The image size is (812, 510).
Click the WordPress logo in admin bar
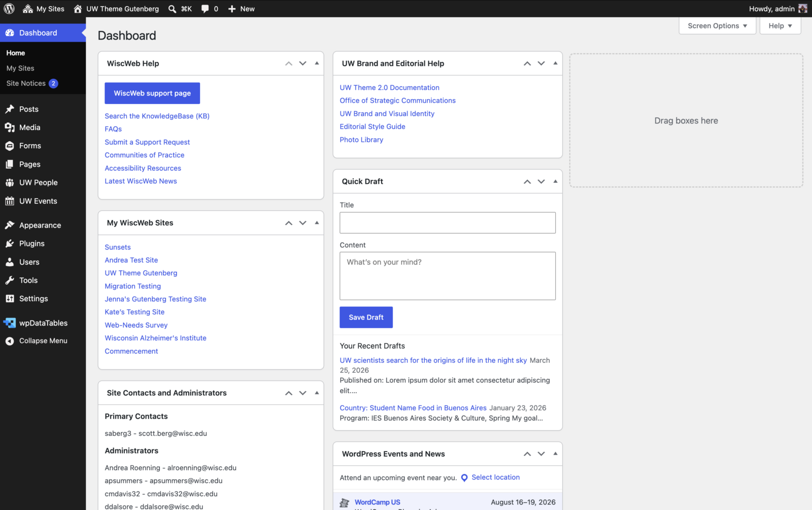click(9, 9)
